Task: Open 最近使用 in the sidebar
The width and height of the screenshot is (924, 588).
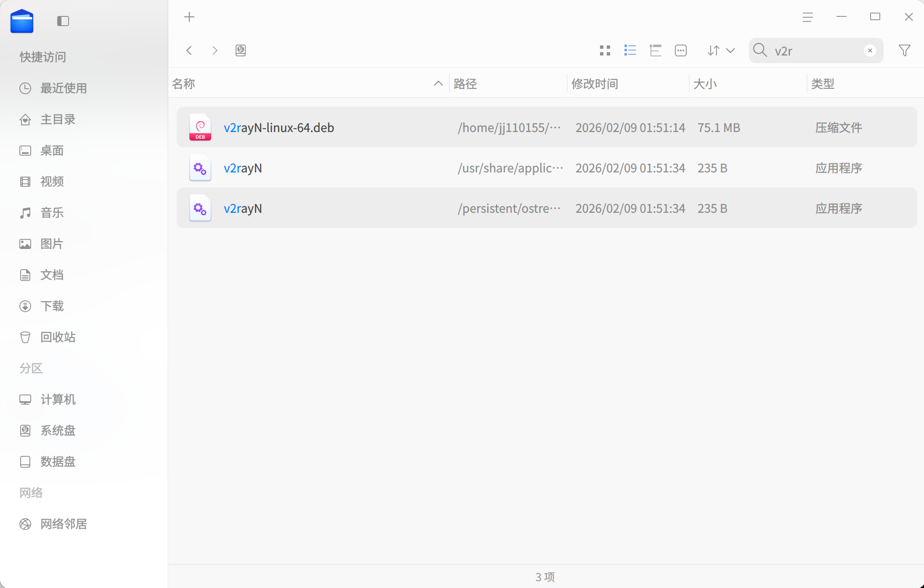Action: pyautogui.click(x=63, y=88)
